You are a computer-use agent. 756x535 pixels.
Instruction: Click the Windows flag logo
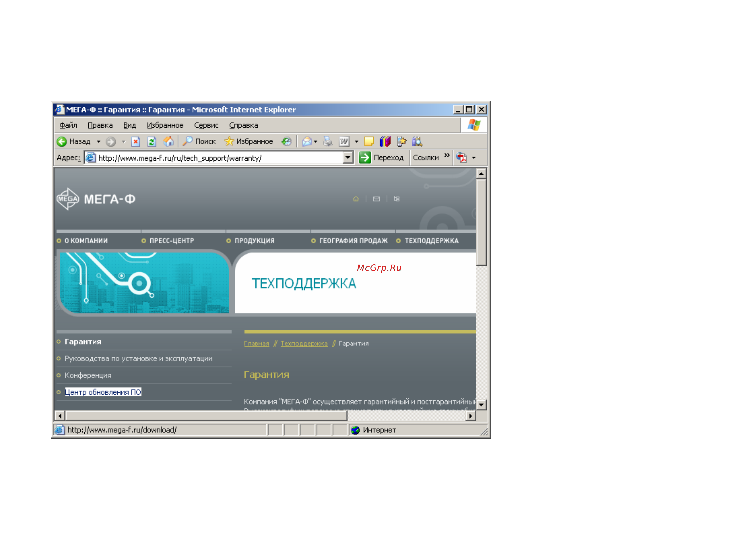point(474,125)
